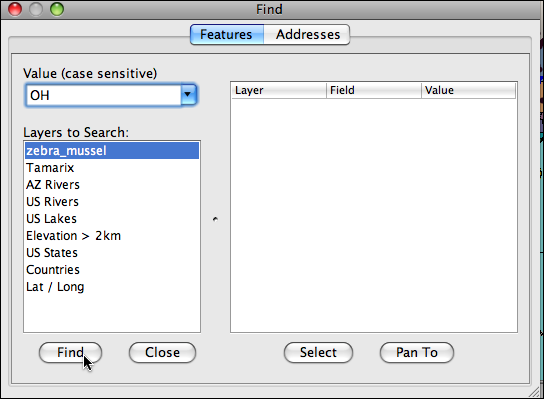The width and height of the screenshot is (544, 399).
Task: Choose AZ Rivers in layers list
Action: coord(112,185)
